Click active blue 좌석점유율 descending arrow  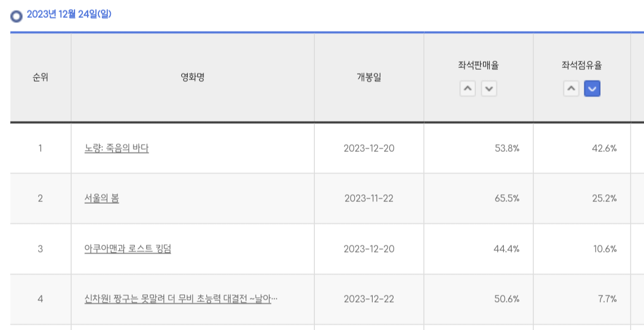[x=592, y=89]
